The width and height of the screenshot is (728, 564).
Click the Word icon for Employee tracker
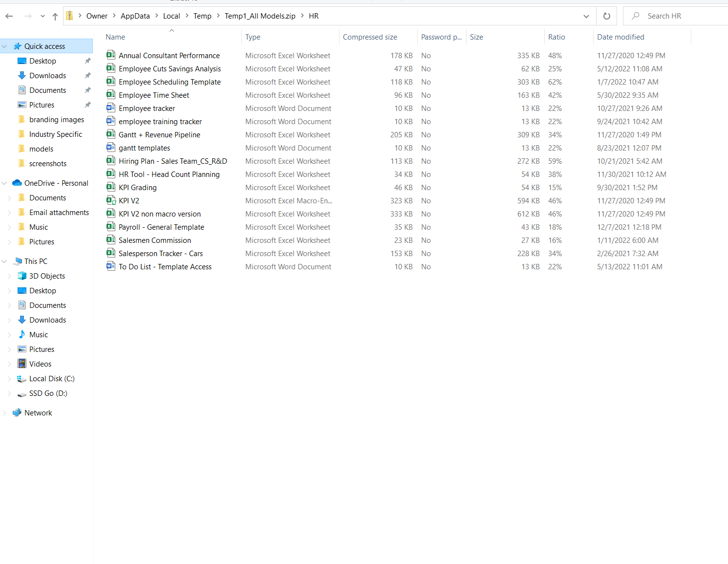point(111,108)
